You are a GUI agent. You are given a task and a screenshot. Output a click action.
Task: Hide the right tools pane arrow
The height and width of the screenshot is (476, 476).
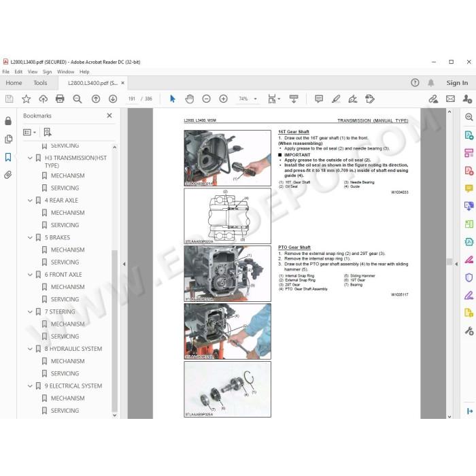pyautogui.click(x=456, y=264)
